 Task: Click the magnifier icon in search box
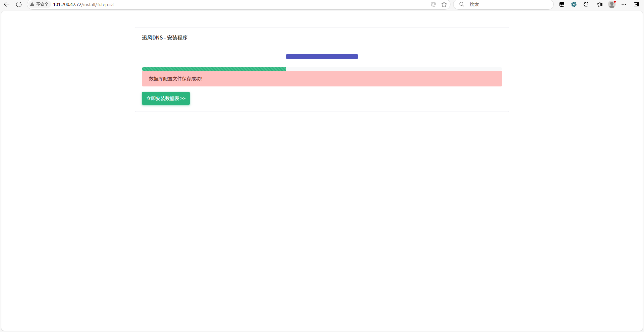[462, 4]
